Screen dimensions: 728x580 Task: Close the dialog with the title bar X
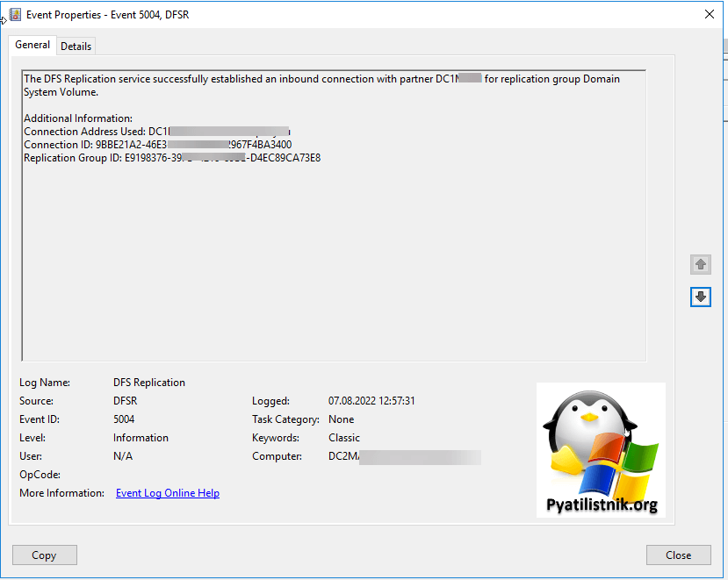coord(709,14)
